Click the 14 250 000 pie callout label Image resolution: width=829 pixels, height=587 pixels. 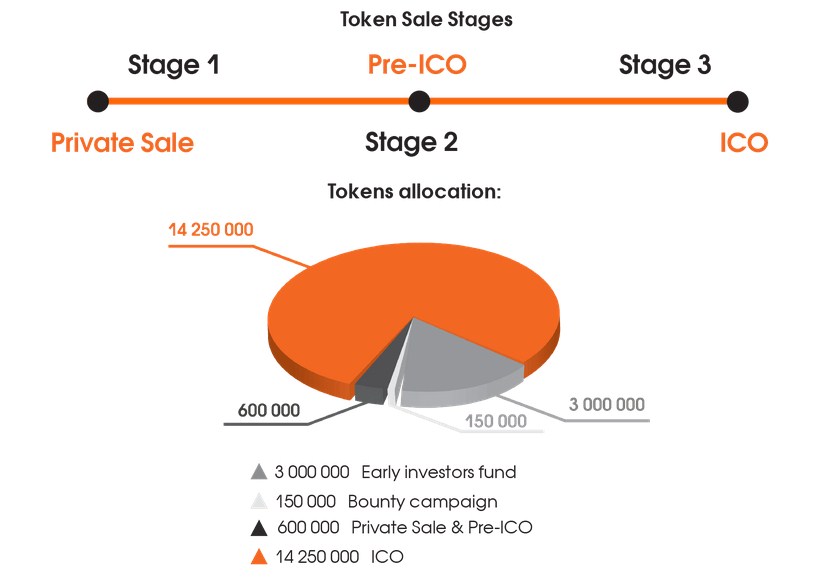211,230
